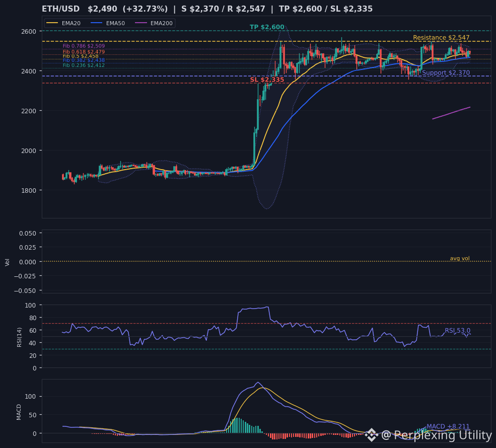Image resolution: width=496 pixels, height=448 pixels.
Task: Click the Support $2,370 label
Action: click(x=446, y=72)
